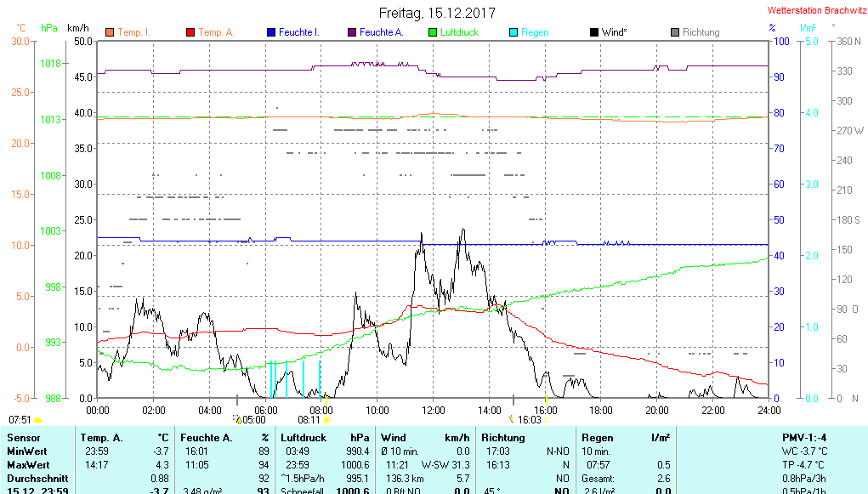Click the black Wind legend swatch
This screenshot has width=868, height=494.
[593, 32]
